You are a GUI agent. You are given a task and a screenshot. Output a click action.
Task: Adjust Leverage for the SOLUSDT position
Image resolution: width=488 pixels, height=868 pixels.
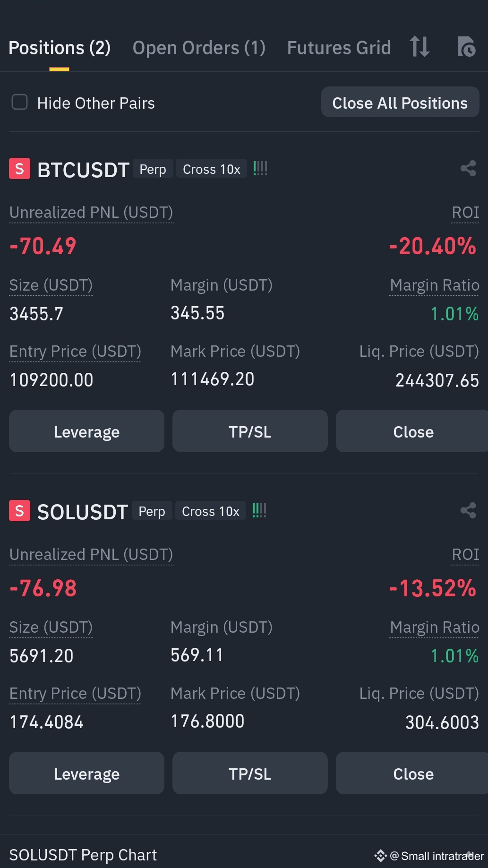click(87, 773)
